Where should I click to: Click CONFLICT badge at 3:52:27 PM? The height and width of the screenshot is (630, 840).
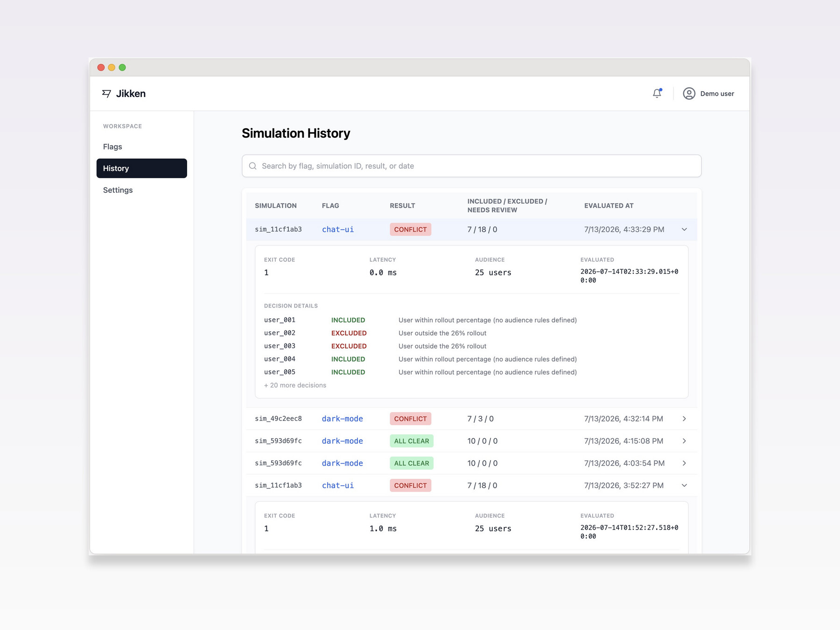tap(410, 485)
